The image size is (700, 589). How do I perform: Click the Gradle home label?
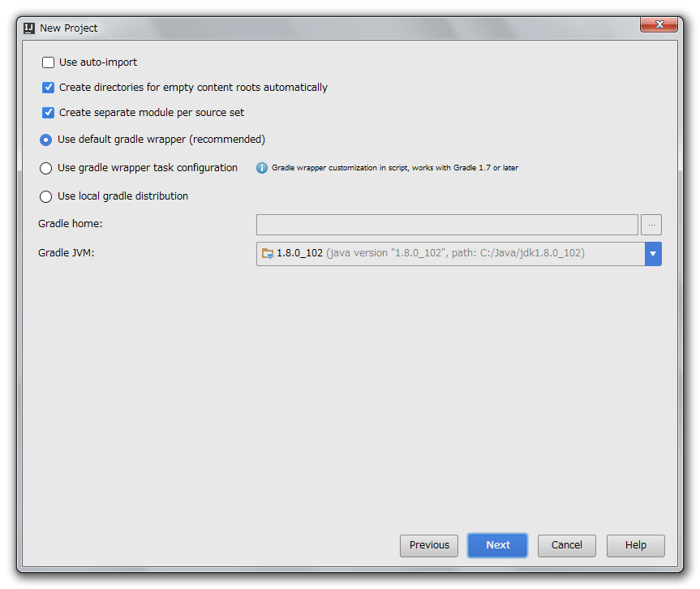click(x=70, y=224)
